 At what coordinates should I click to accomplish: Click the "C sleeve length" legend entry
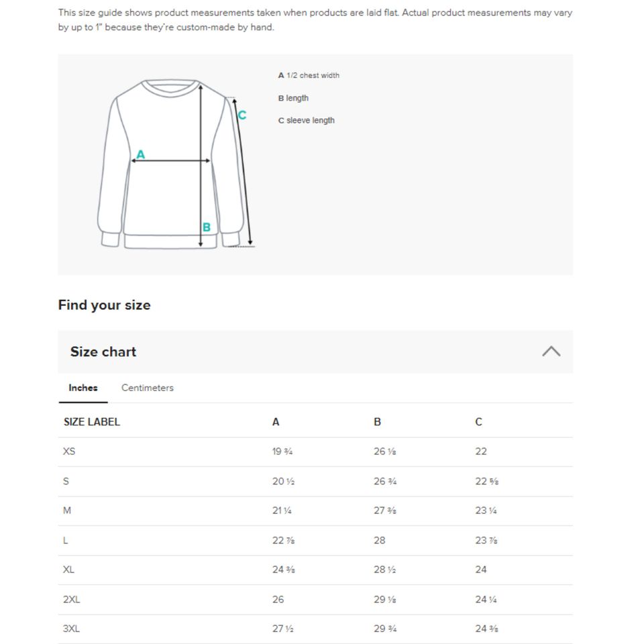[x=306, y=121]
